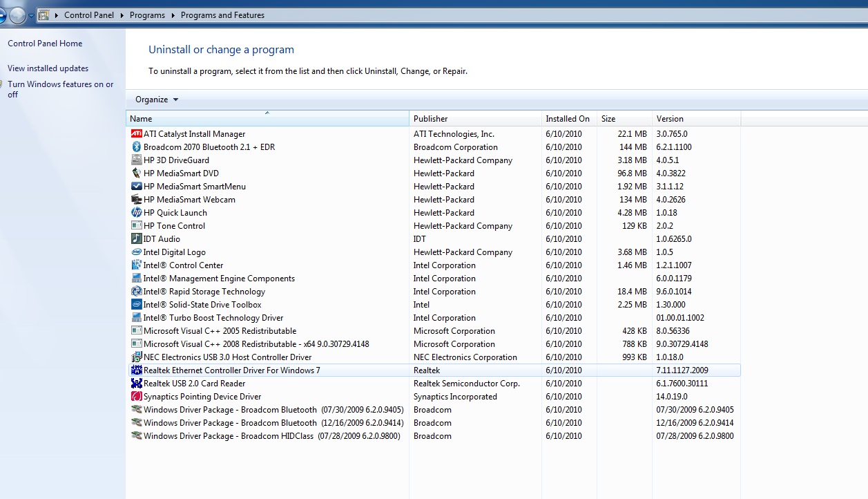868x499 pixels.
Task: Click version 7.11.1127.2009
Action: point(682,370)
